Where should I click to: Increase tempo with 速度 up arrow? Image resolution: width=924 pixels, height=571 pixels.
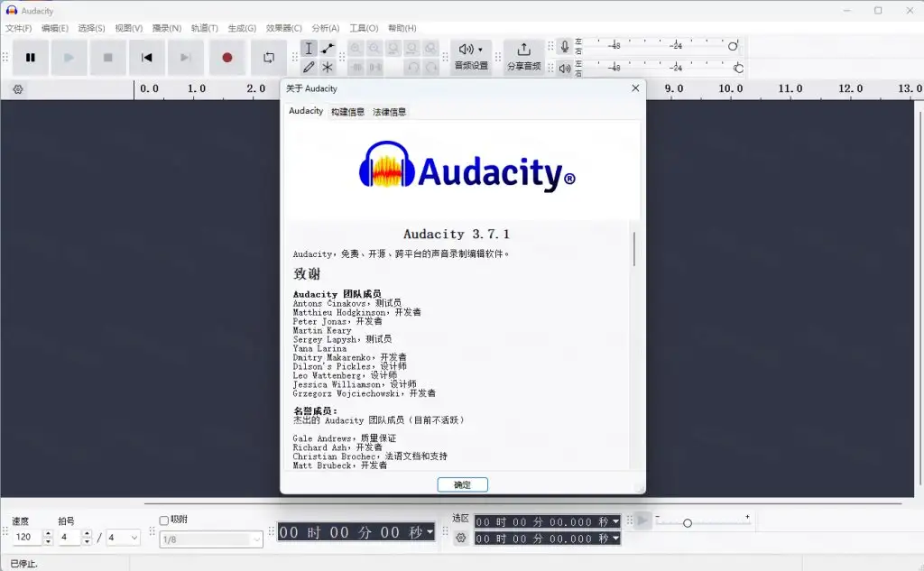tap(49, 533)
